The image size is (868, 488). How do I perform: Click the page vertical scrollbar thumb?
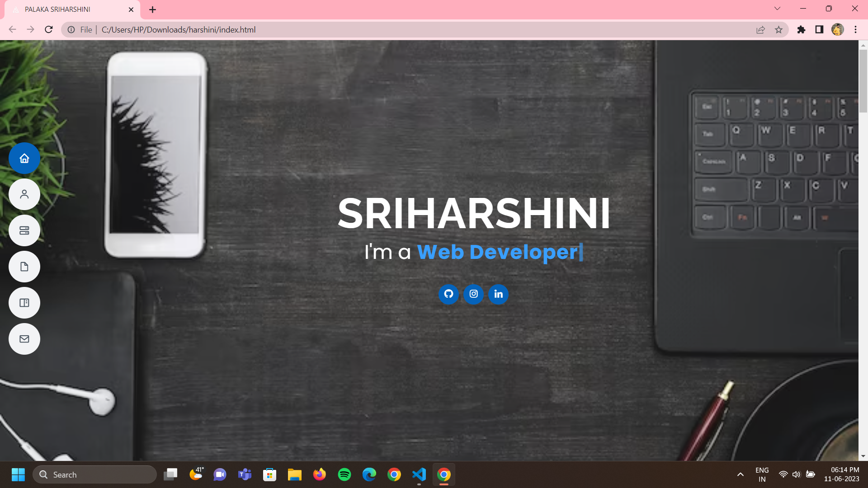pos(863,81)
